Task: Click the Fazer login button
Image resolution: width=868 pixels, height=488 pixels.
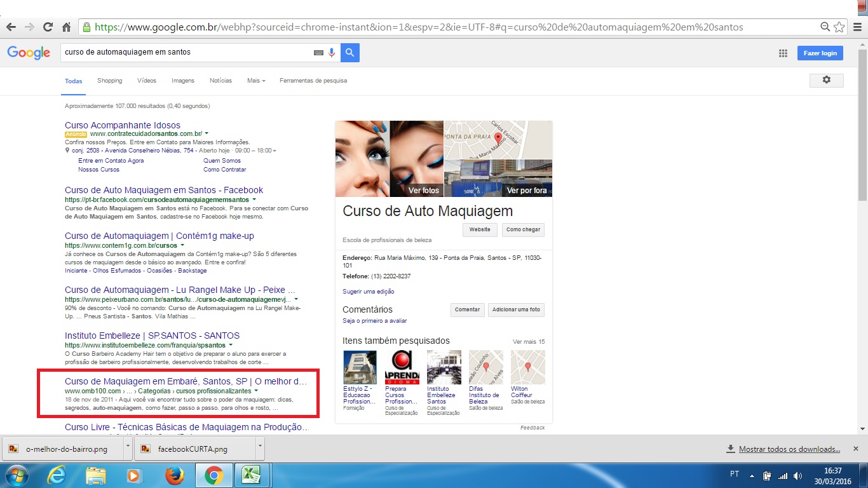Action: tap(820, 53)
